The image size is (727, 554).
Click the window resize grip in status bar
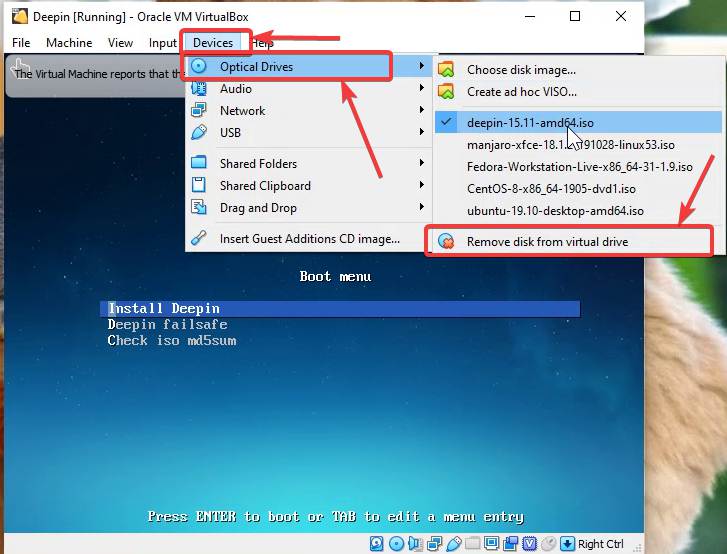[x=638, y=548]
